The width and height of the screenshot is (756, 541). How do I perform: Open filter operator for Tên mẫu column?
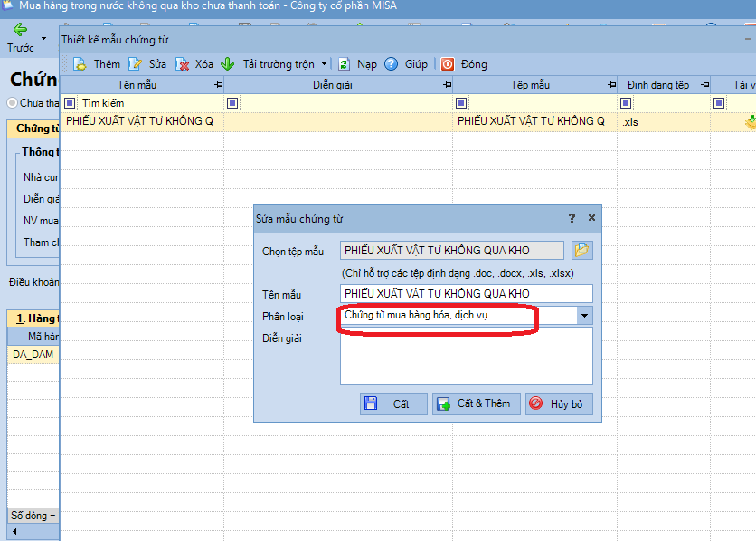[x=70, y=103]
